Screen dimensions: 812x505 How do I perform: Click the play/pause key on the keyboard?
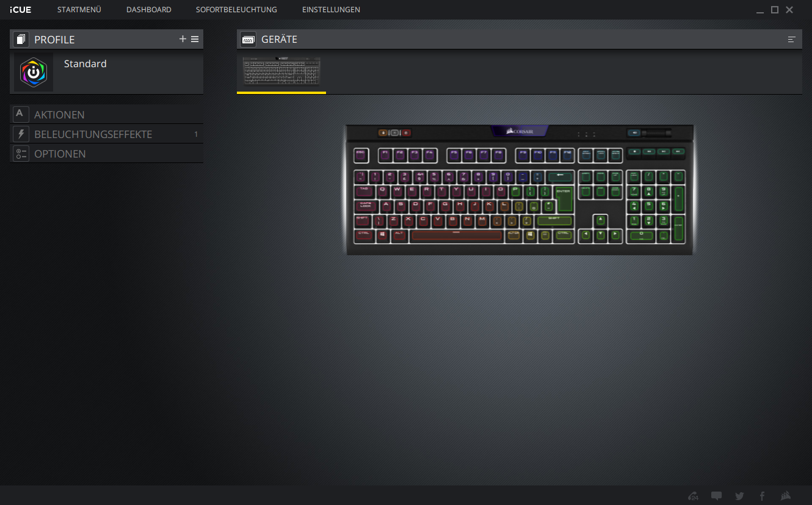click(x=663, y=151)
